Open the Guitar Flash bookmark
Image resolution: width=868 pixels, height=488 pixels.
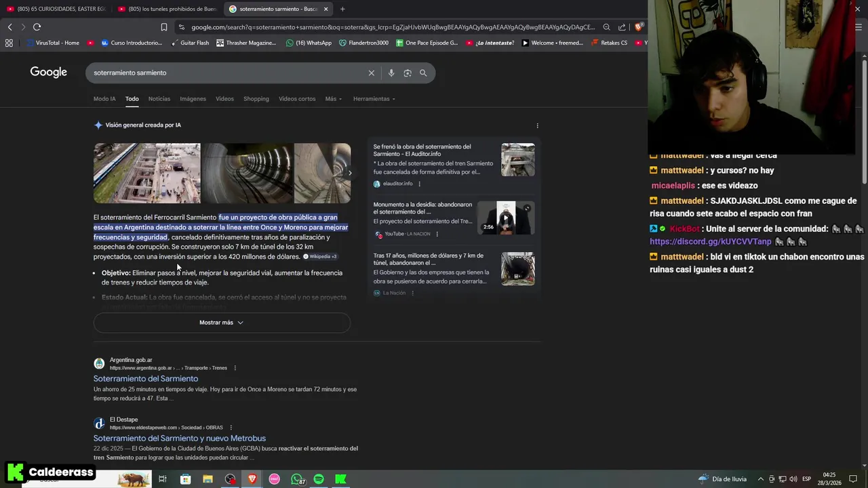click(189, 43)
